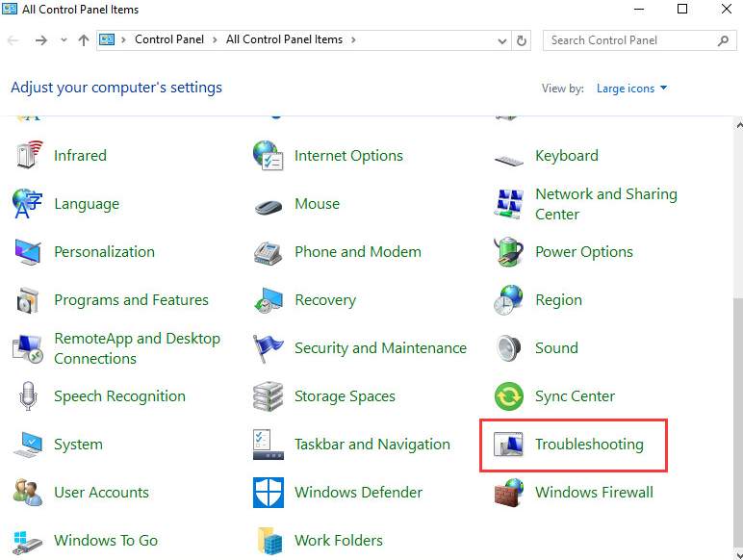Image resolution: width=743 pixels, height=560 pixels.
Task: Click the scrollbar up arrow
Action: click(x=739, y=125)
